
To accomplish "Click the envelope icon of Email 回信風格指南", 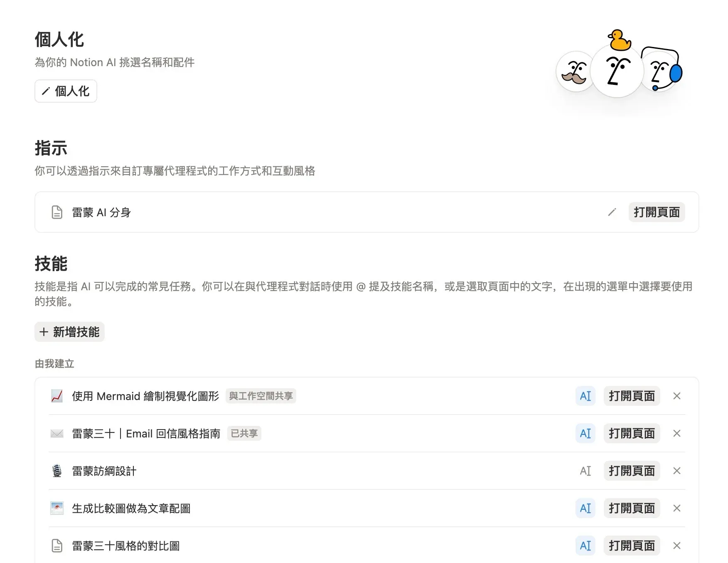I will (57, 434).
